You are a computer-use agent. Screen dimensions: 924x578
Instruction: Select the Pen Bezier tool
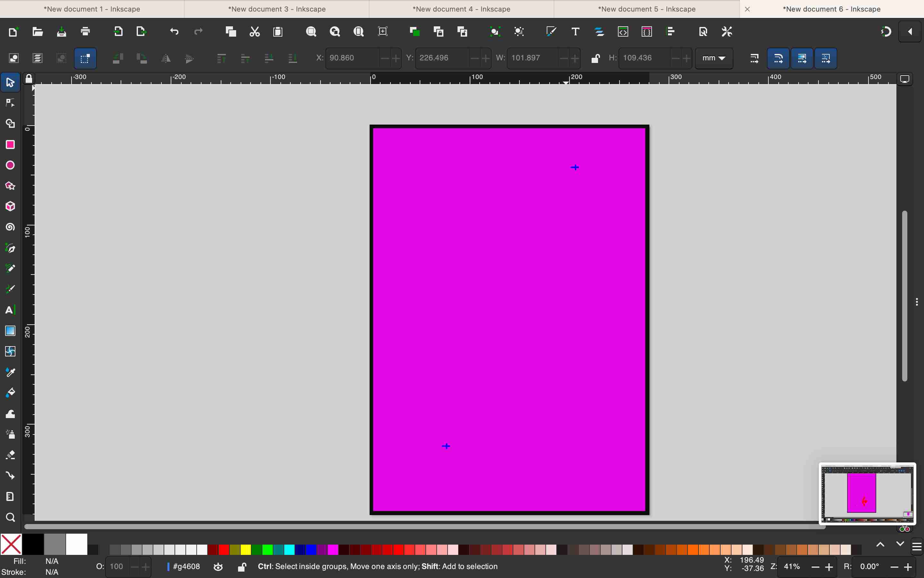click(x=10, y=248)
